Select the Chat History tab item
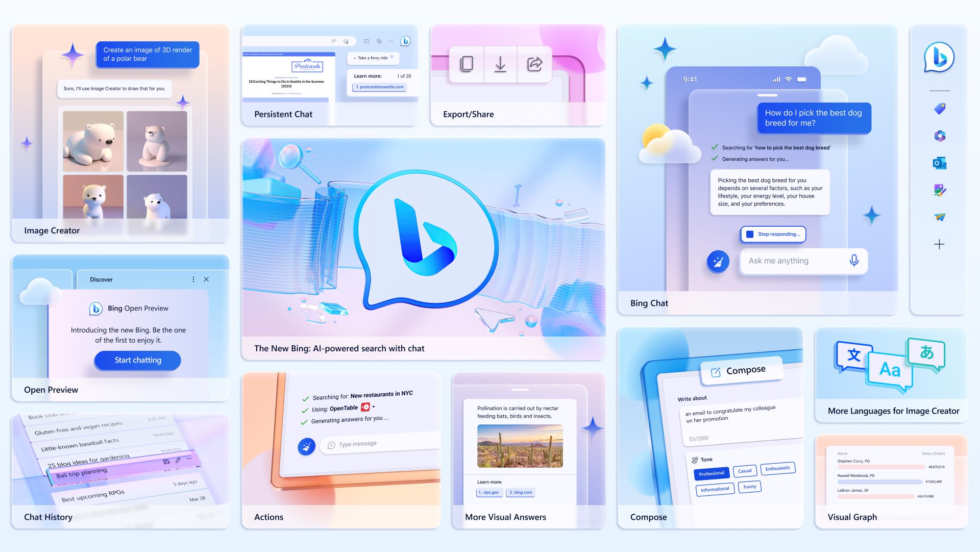This screenshot has height=552, width=980. 49,516
